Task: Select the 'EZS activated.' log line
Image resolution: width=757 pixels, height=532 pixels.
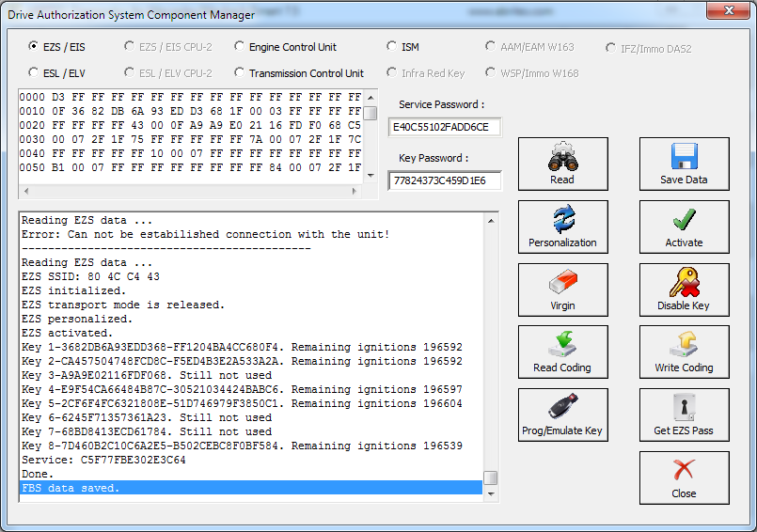Action: click(251, 333)
